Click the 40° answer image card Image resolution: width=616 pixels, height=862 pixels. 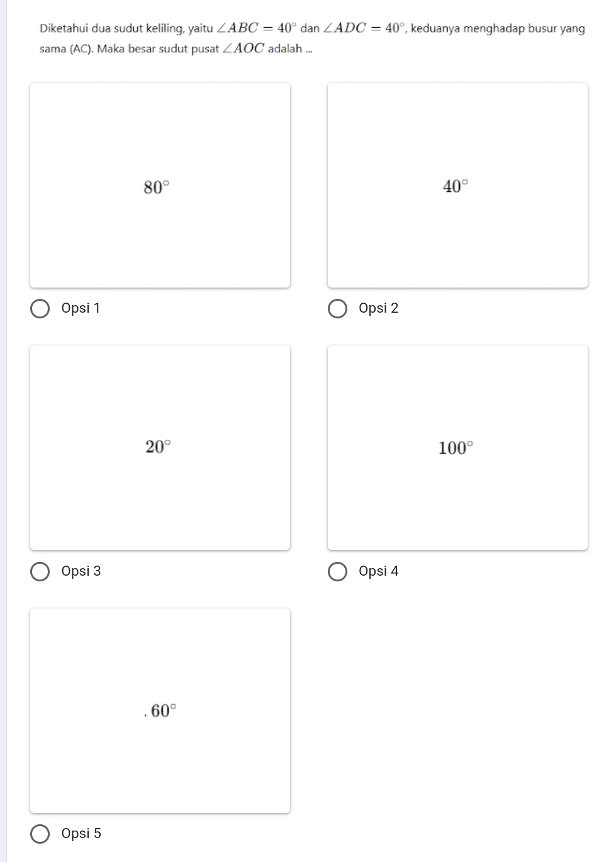[x=457, y=186]
